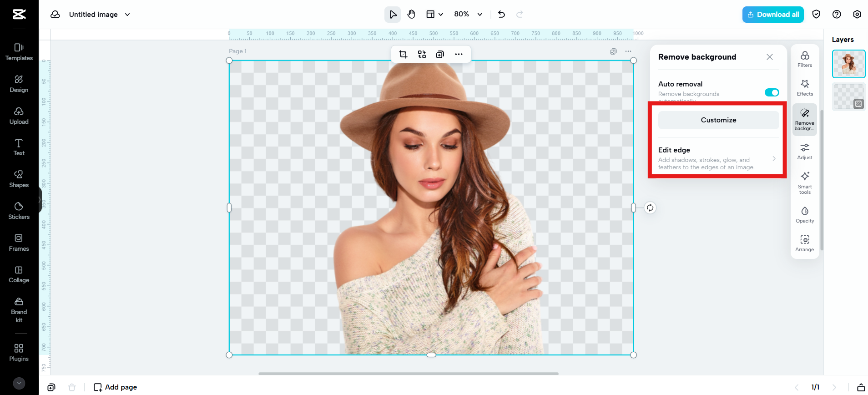The height and width of the screenshot is (395, 868).
Task: Open the Adjust settings icon
Action: tap(804, 152)
